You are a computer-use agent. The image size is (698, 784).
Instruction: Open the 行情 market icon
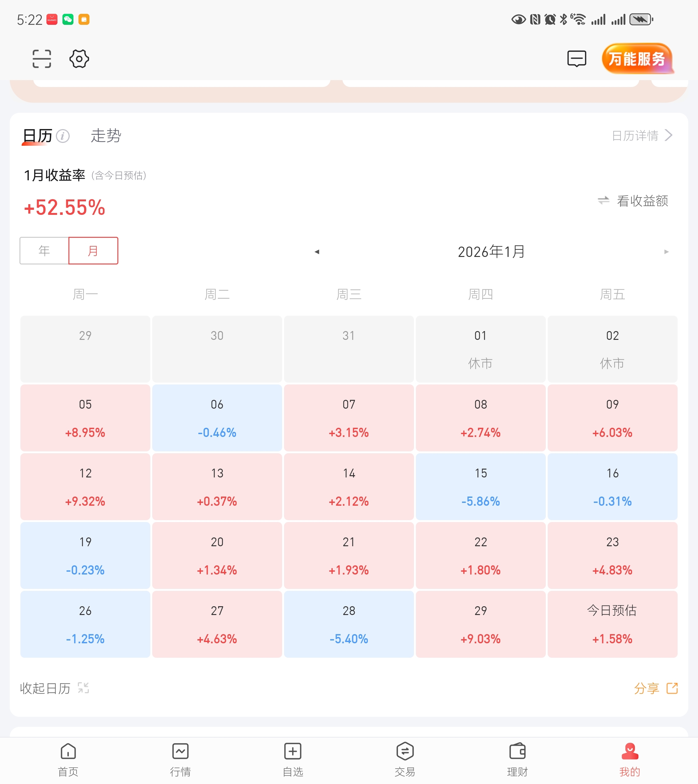[180, 751]
